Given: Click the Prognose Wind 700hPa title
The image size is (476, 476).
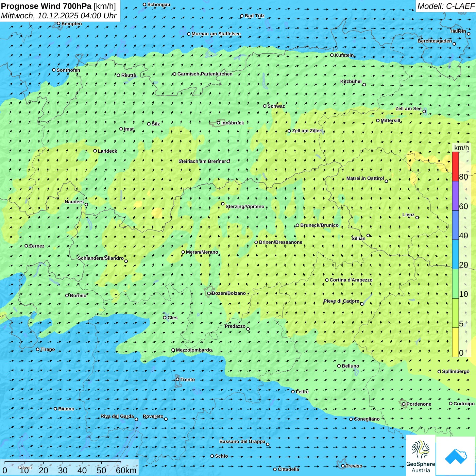Looking at the screenshot, I should (46, 6).
